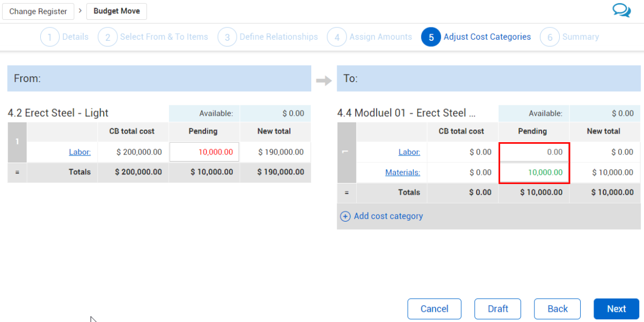Edit From Labor pending amount field
This screenshot has height=322, width=644.
[x=204, y=152]
